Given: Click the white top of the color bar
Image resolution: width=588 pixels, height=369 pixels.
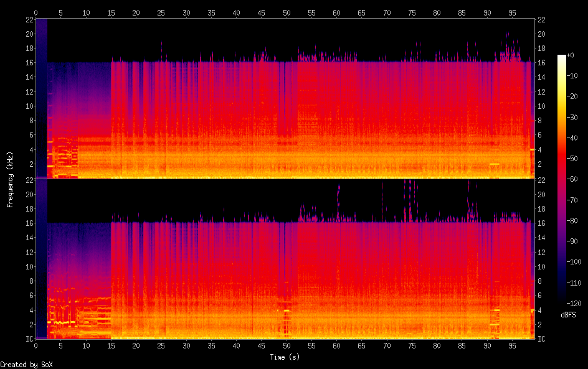Looking at the screenshot, I should coord(562,57).
